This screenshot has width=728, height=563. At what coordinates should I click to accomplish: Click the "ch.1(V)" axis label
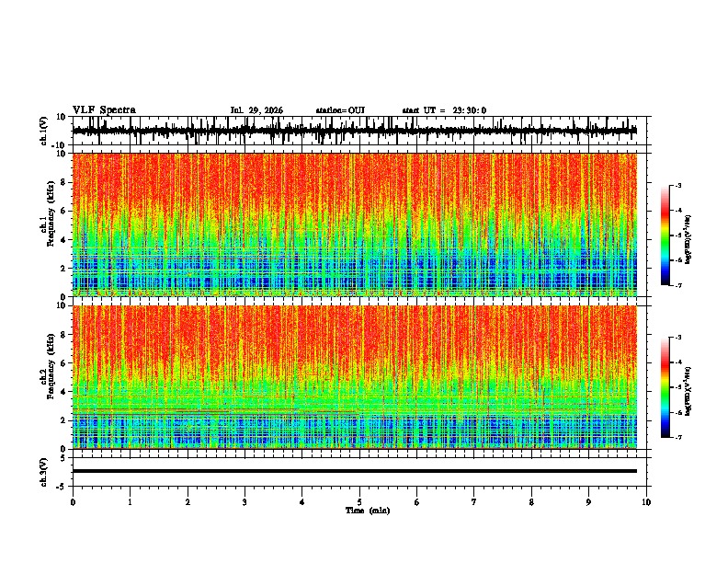tap(44, 131)
